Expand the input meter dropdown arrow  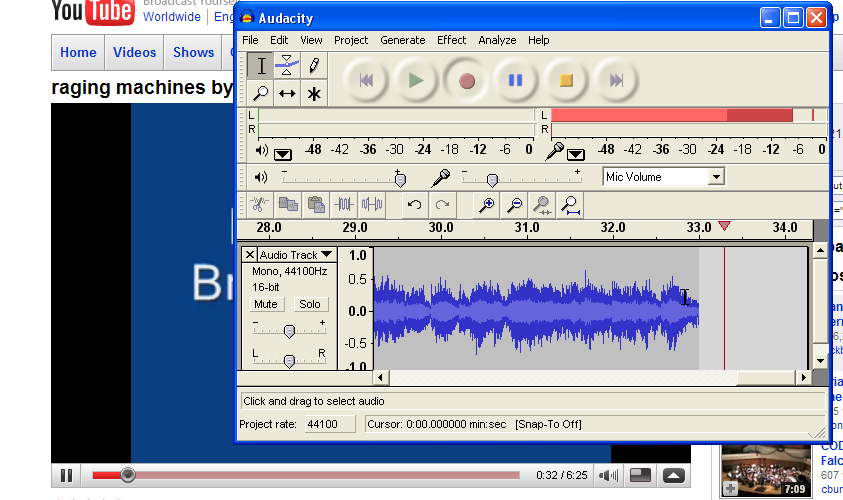click(x=577, y=153)
